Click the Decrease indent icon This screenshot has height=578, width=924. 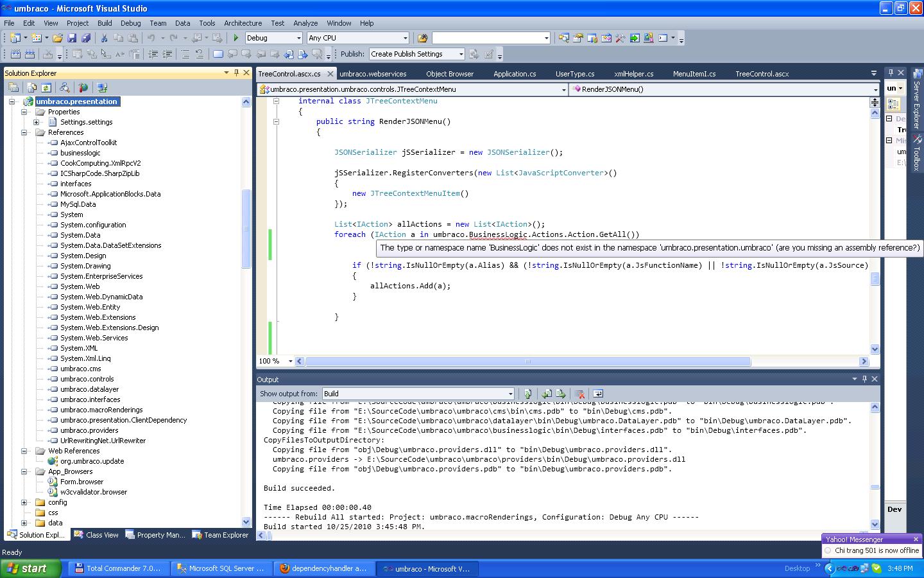[154, 54]
